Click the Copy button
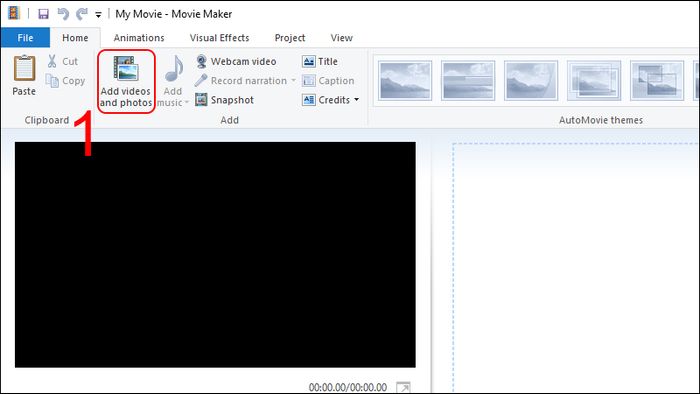The height and width of the screenshot is (394, 700). tap(65, 81)
